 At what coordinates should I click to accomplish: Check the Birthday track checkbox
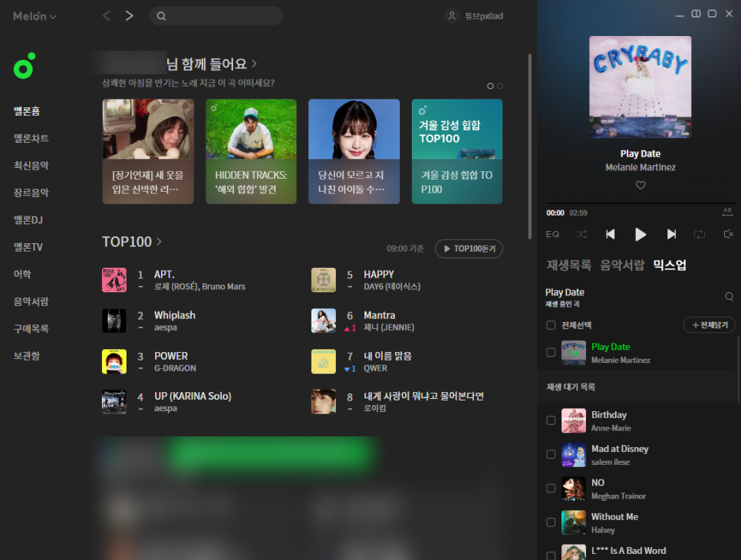(x=551, y=420)
